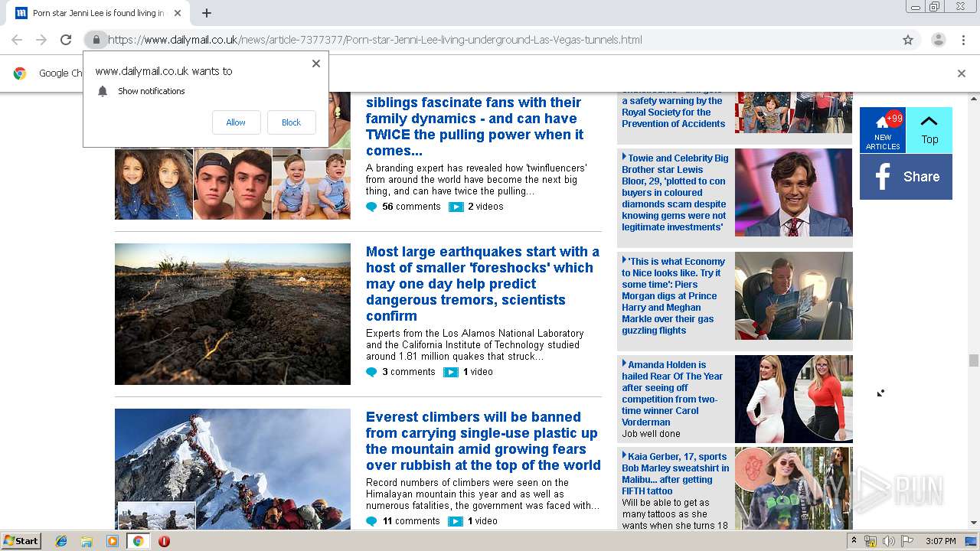This screenshot has width=980, height=551.
Task: Open Piers Morgan Economy to Nice story
Action: point(673,296)
